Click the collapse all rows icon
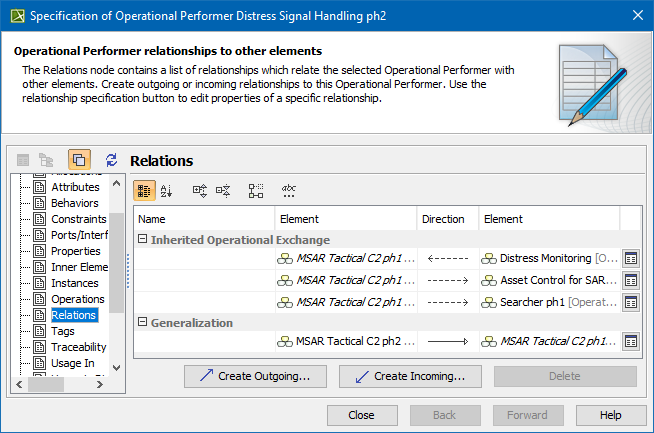This screenshot has width=654, height=433. pyautogui.click(x=224, y=190)
